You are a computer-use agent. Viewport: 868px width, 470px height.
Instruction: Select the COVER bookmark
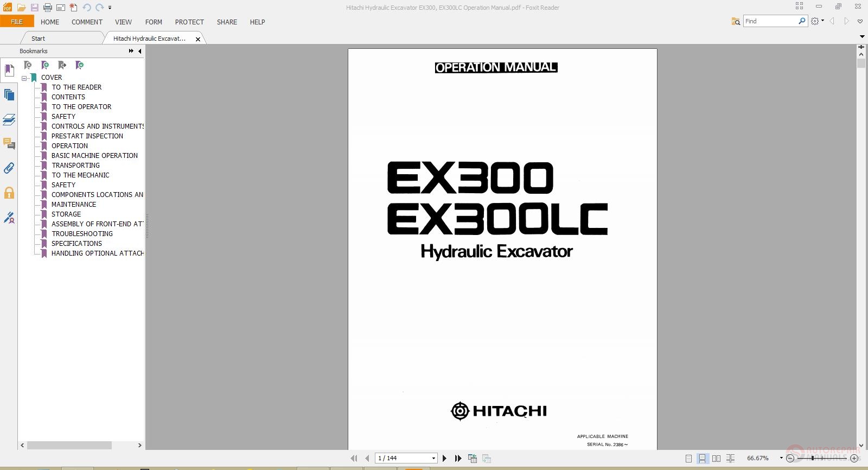pyautogui.click(x=52, y=78)
